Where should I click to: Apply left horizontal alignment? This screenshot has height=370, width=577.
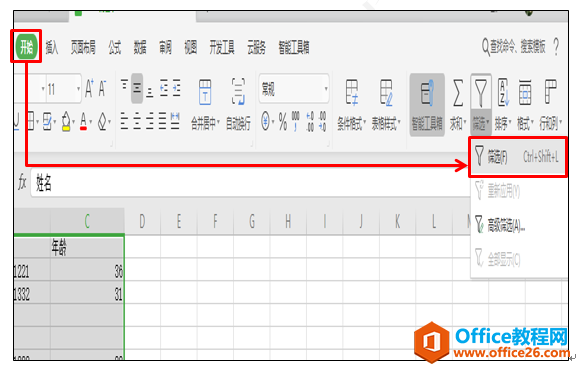click(124, 121)
